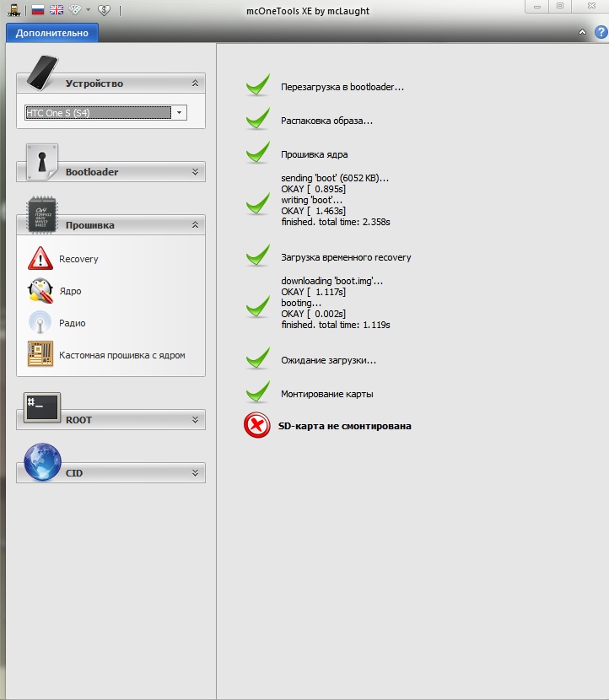Open Кастомная прошивка с ядром
609x700 pixels.
point(122,355)
